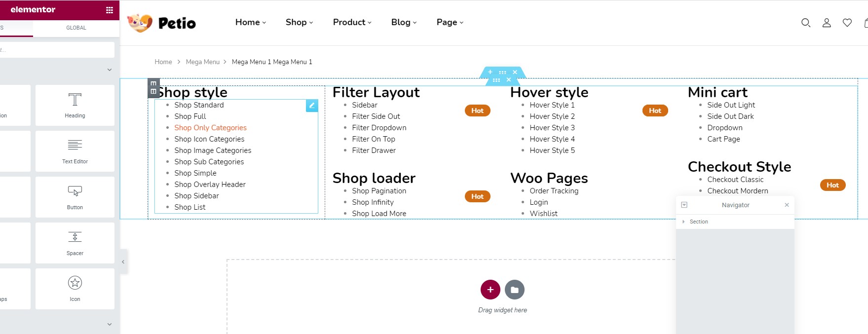Go to Mega Menu in the breadcrumb
This screenshot has height=334, width=868.
203,62
